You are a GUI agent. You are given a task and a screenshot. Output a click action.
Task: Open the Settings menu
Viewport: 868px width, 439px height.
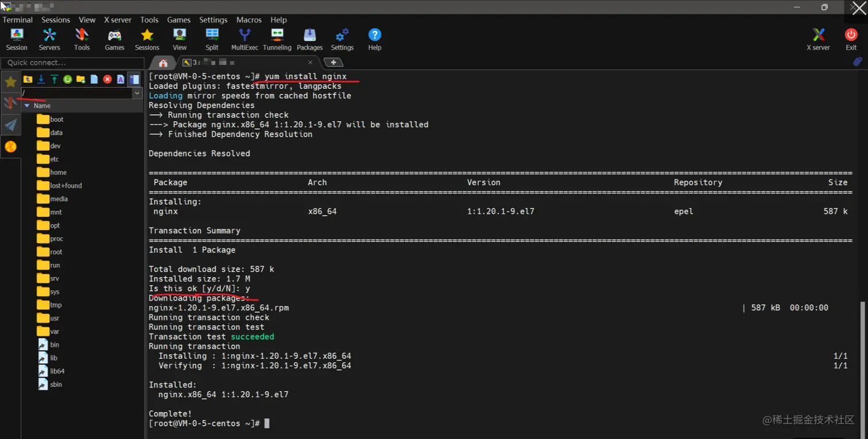click(213, 20)
